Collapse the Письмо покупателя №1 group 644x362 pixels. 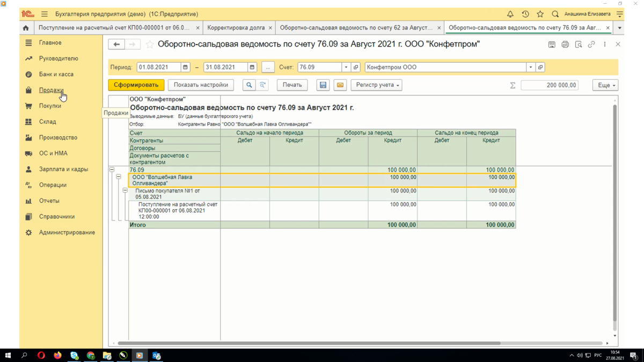[125, 190]
